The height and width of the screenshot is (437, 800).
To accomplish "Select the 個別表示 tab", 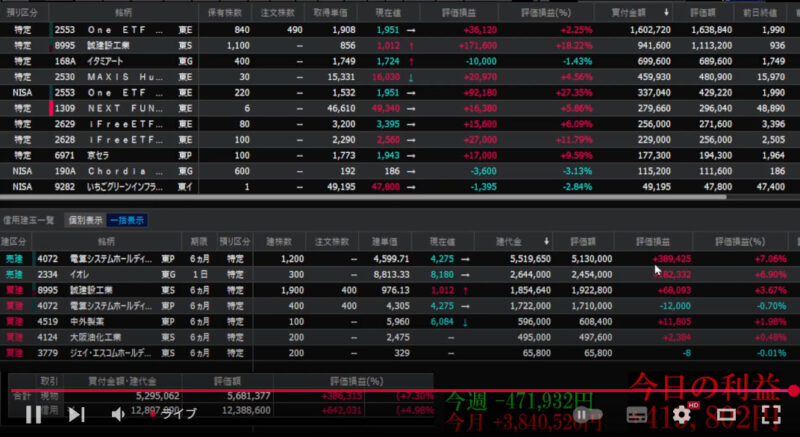I will [85, 220].
